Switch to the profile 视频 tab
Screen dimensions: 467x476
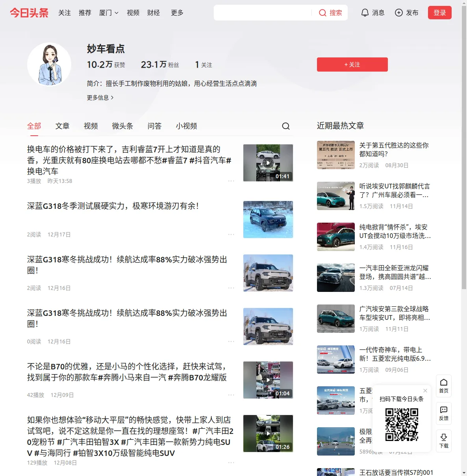[91, 126]
